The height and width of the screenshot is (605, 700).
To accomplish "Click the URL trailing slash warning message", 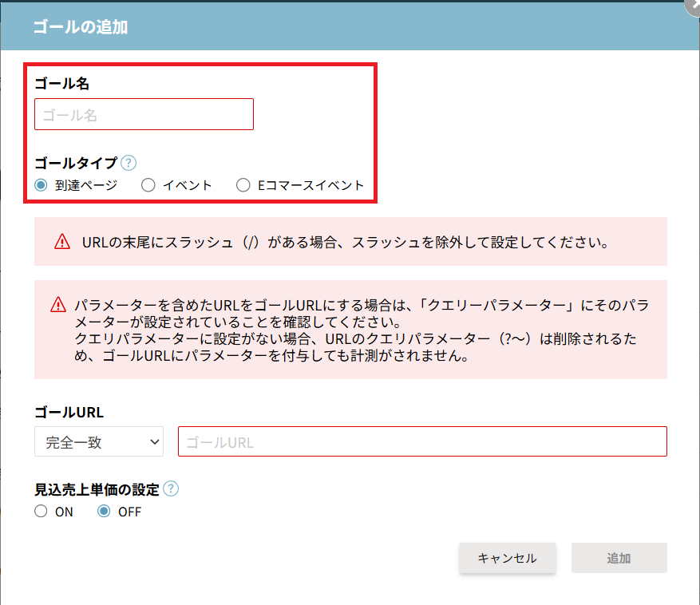I will pyautogui.click(x=346, y=243).
